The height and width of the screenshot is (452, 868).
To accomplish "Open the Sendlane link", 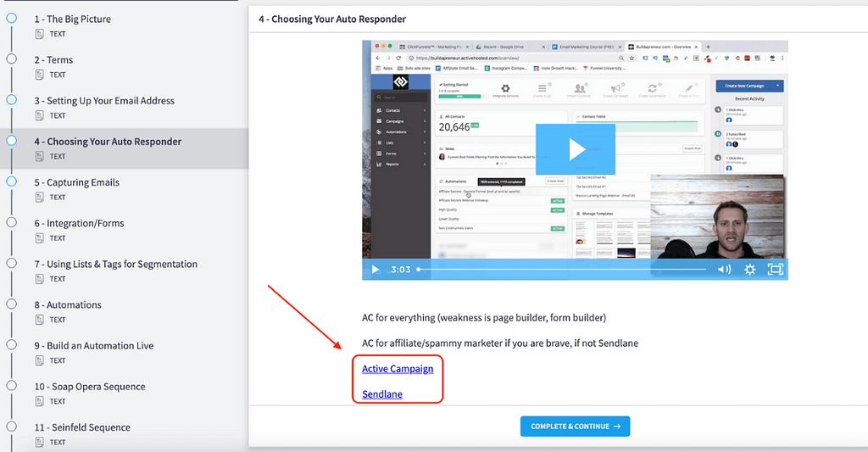I will pyautogui.click(x=382, y=394).
